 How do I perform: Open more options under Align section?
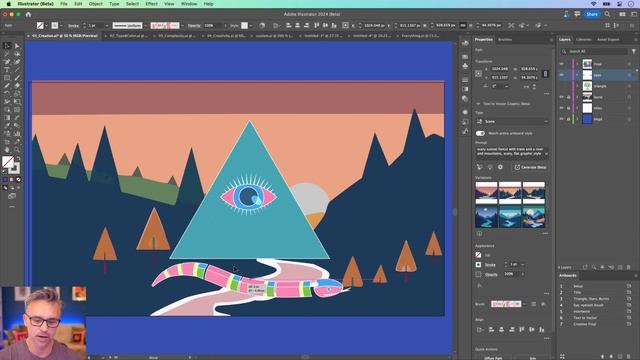point(547,338)
